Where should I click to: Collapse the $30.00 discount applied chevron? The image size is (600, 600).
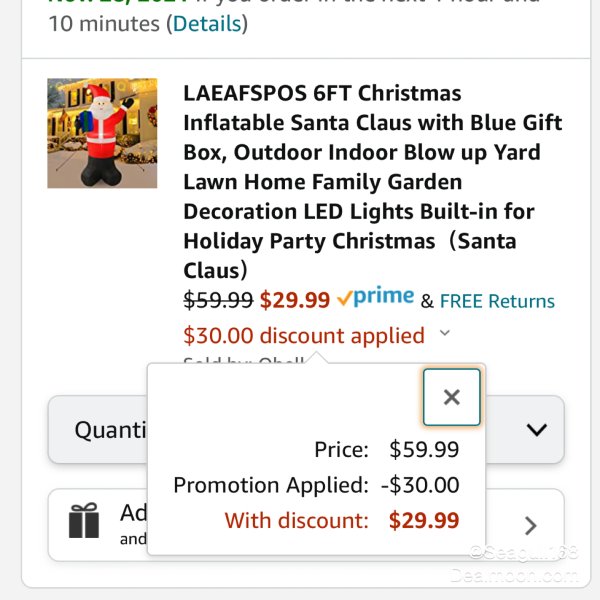[445, 333]
